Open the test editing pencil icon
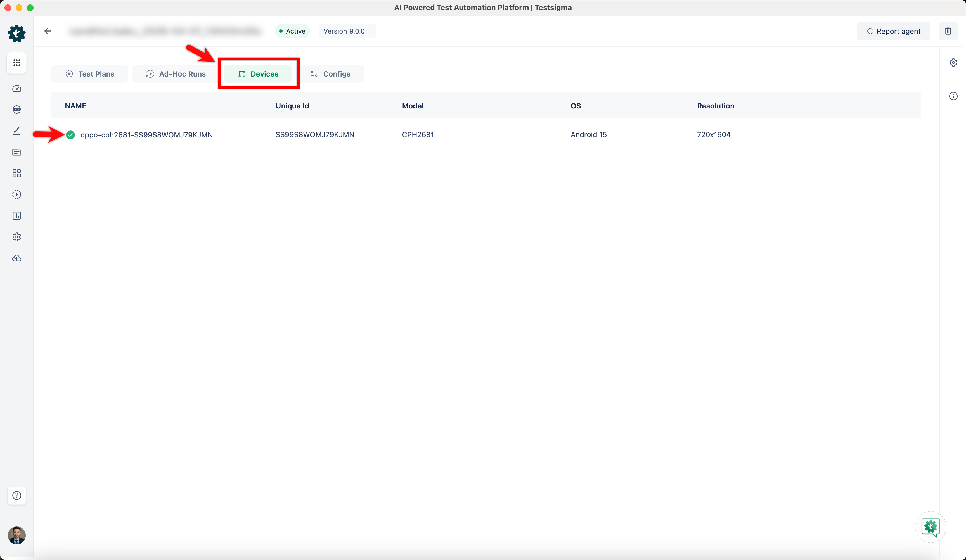The image size is (966, 560). pyautogui.click(x=16, y=131)
